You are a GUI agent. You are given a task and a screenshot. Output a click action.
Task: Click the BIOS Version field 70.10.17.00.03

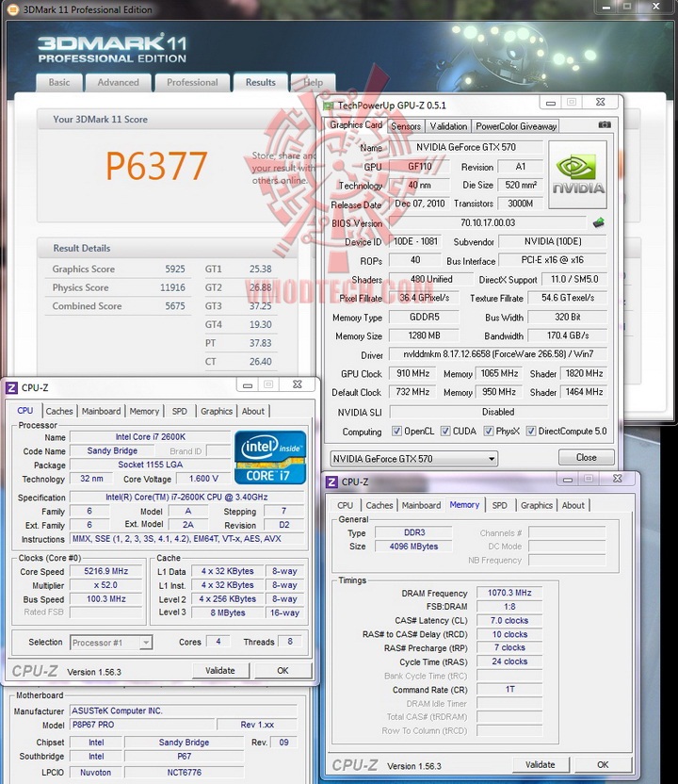point(488,223)
